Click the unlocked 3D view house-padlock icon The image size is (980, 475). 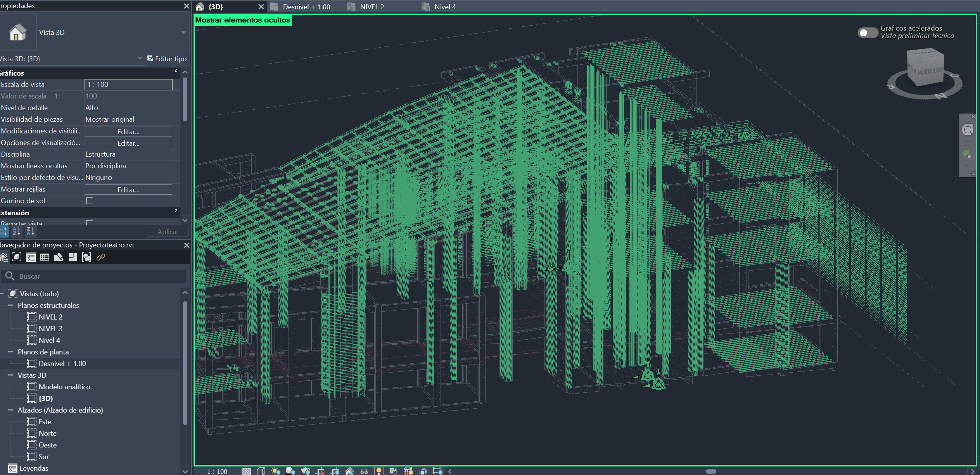pos(350,471)
